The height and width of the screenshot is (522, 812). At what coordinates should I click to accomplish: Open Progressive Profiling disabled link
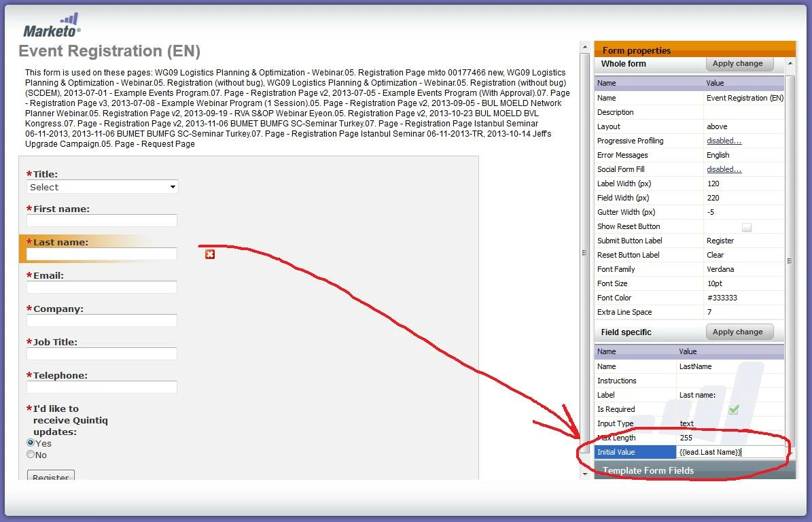click(x=724, y=141)
